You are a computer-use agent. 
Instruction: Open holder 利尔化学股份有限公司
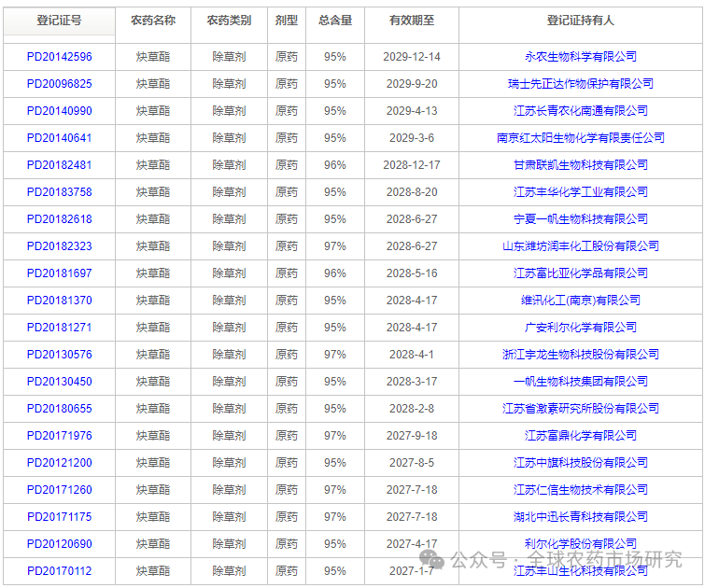[581, 544]
